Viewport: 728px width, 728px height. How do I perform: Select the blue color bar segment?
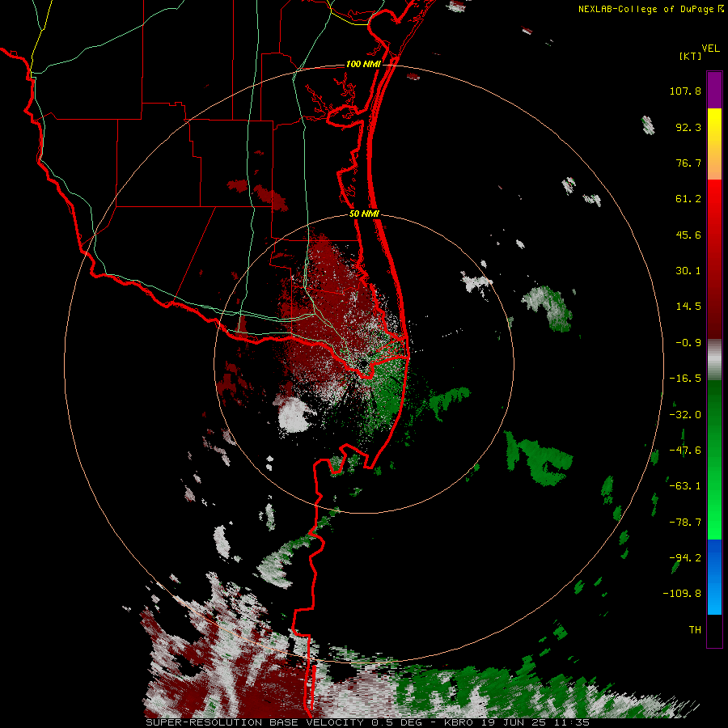point(714,577)
